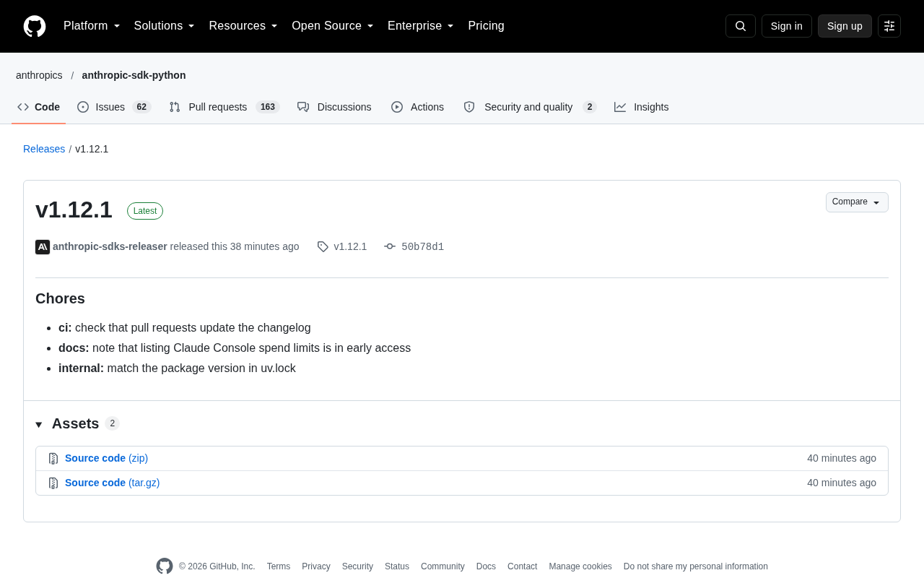This screenshot has width=924, height=578.
Task: Open the search magnifier icon
Action: [x=741, y=26]
